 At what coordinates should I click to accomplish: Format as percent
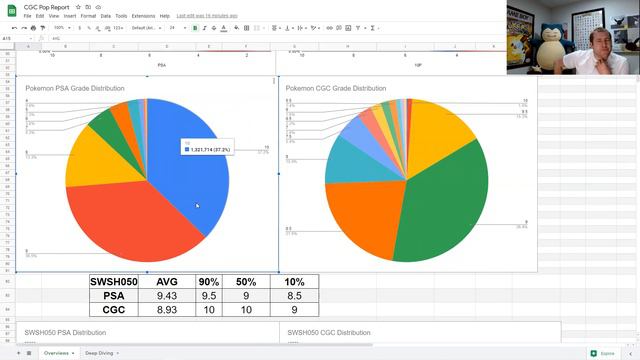(89, 28)
